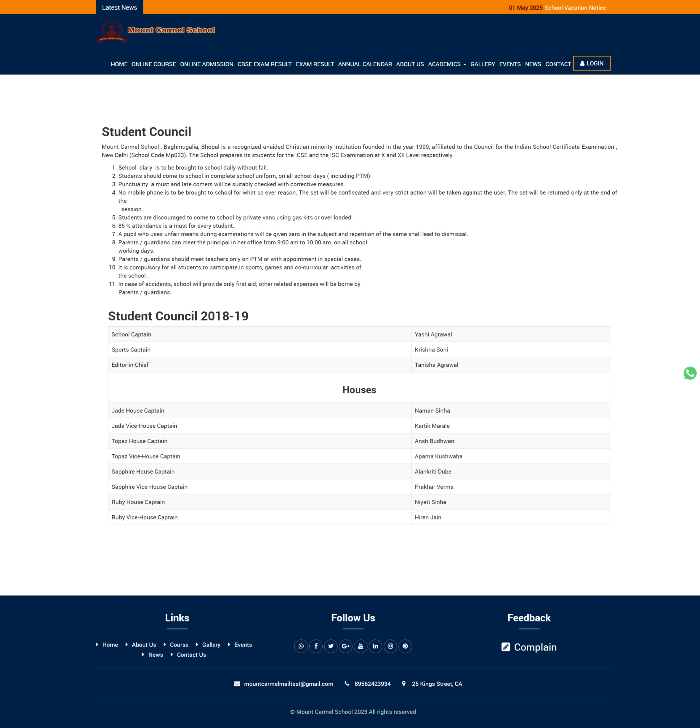The image size is (700, 728).
Task: Open the ONLINE ADMISSION page
Action: coord(206,64)
